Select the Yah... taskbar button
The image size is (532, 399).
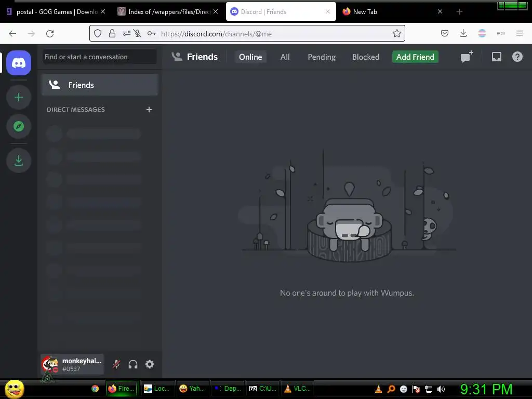(x=193, y=389)
